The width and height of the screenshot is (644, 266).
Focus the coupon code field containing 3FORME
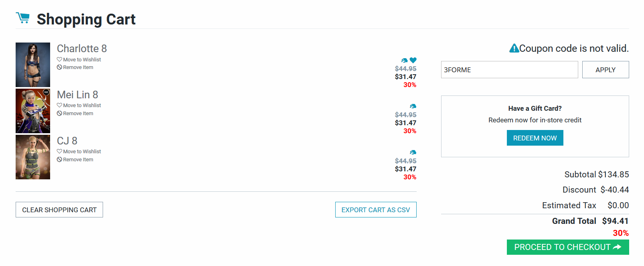(x=509, y=70)
